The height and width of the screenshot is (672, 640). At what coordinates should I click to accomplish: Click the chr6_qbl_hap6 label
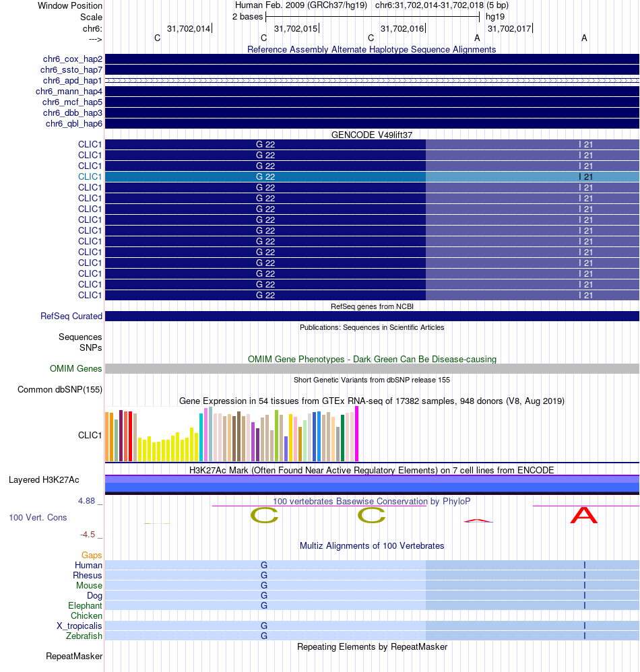point(73,123)
